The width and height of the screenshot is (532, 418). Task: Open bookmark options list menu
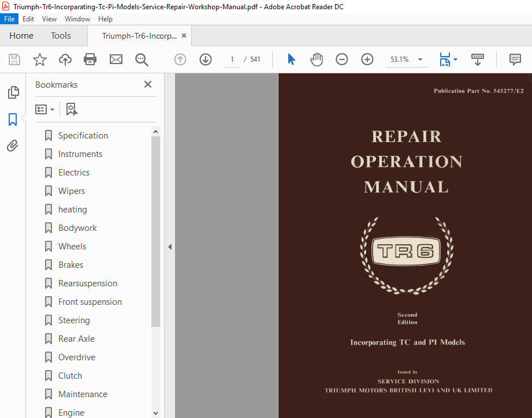coord(45,110)
